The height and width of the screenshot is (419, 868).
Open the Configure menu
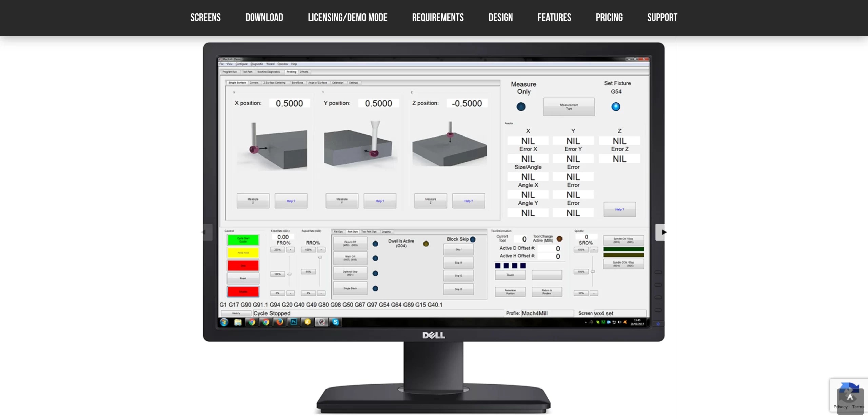click(241, 64)
